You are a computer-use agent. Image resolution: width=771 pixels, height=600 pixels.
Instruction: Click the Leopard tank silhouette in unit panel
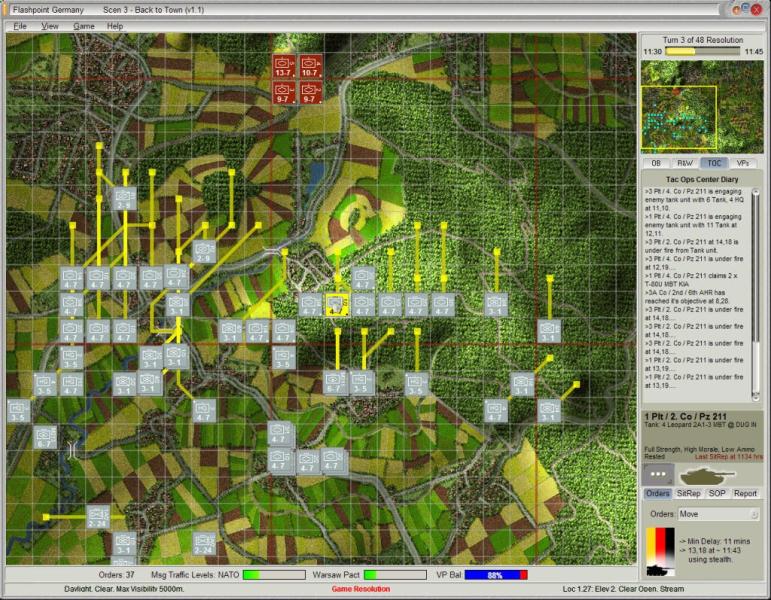coord(707,475)
